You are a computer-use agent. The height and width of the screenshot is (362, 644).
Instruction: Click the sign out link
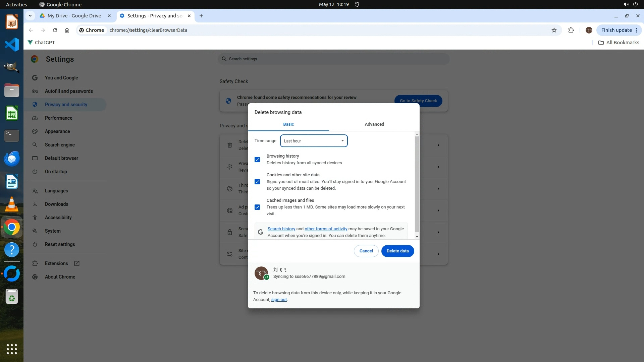(x=279, y=300)
